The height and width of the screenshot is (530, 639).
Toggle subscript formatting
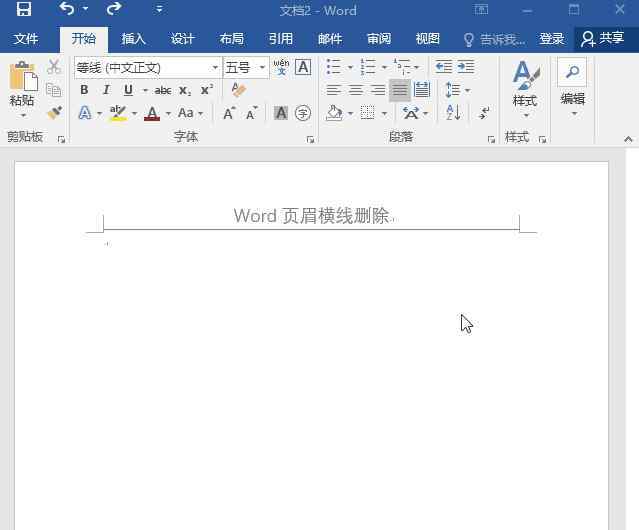click(185, 90)
